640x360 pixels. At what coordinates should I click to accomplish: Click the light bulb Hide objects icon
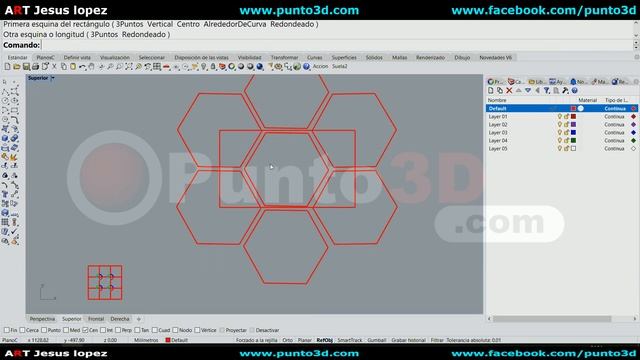pos(203,67)
